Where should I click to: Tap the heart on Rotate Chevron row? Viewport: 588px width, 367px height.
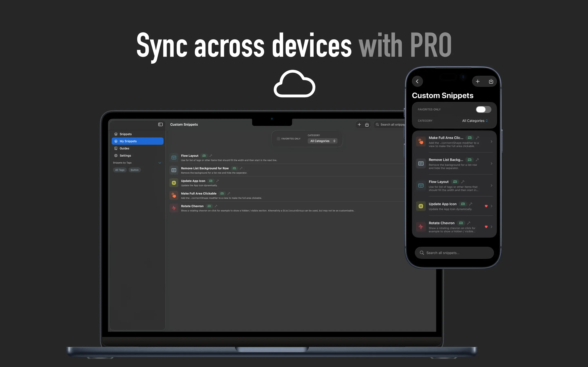point(486,227)
